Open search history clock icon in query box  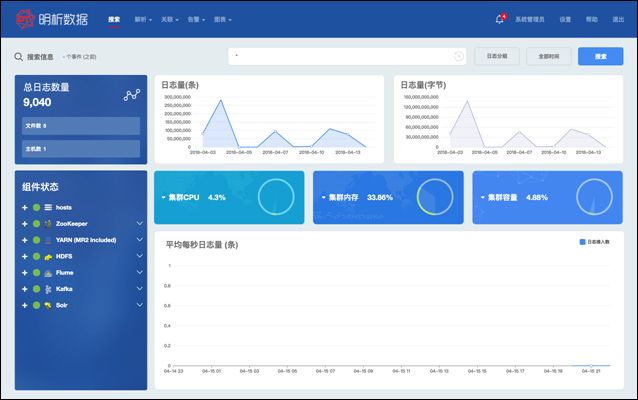point(459,56)
